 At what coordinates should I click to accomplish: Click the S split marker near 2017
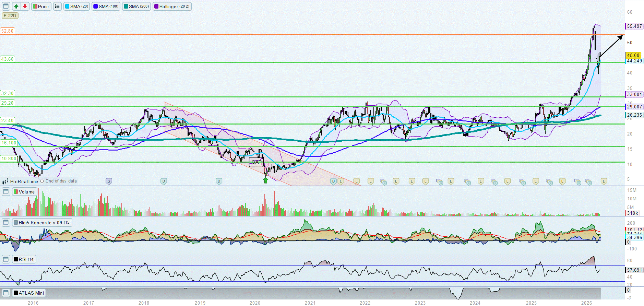coord(109,181)
